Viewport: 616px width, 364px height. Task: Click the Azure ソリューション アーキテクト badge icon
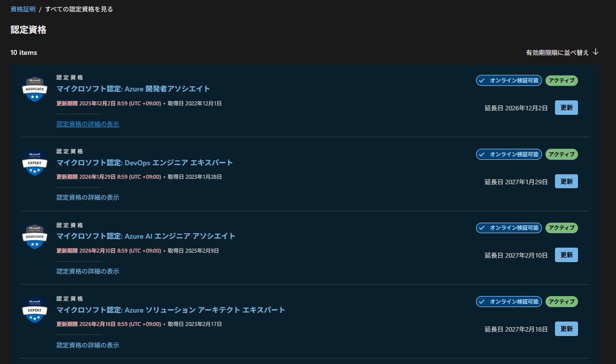coord(35,310)
